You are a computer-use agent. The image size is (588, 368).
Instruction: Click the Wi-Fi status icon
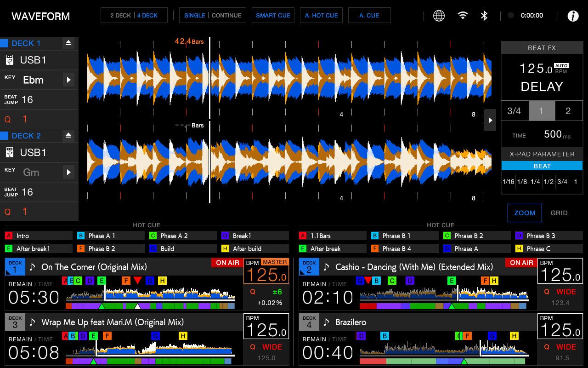[x=463, y=15]
